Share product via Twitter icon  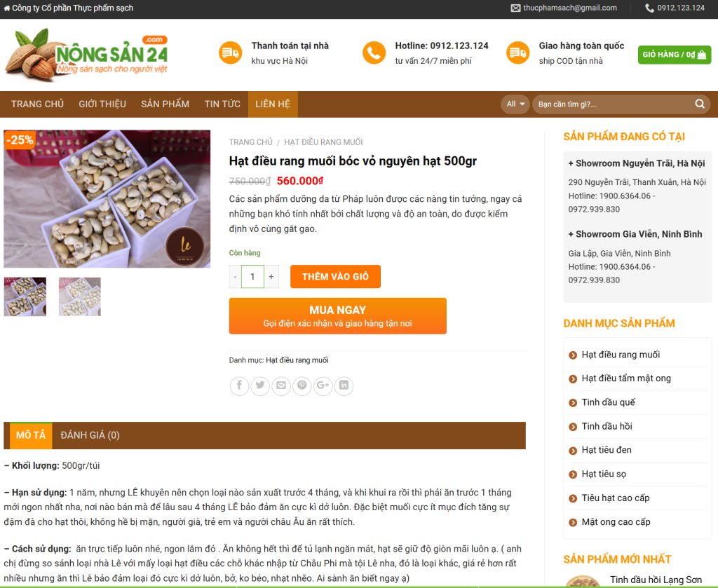tap(260, 385)
